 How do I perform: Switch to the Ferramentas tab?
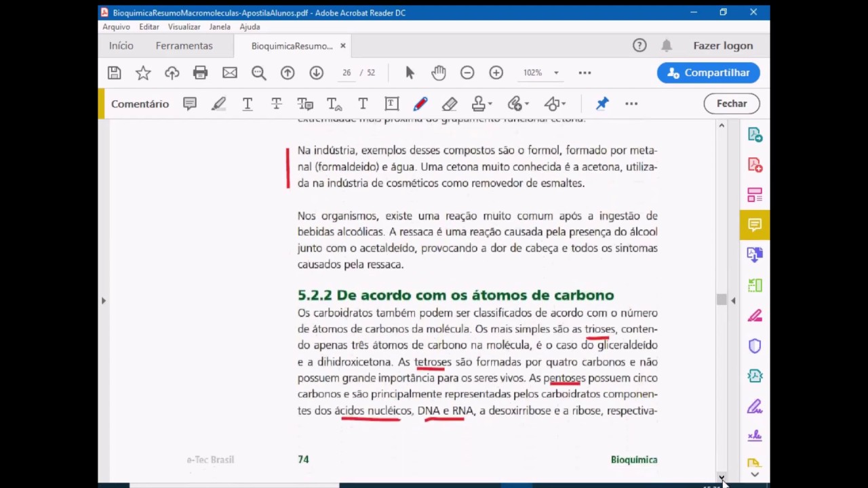point(184,45)
